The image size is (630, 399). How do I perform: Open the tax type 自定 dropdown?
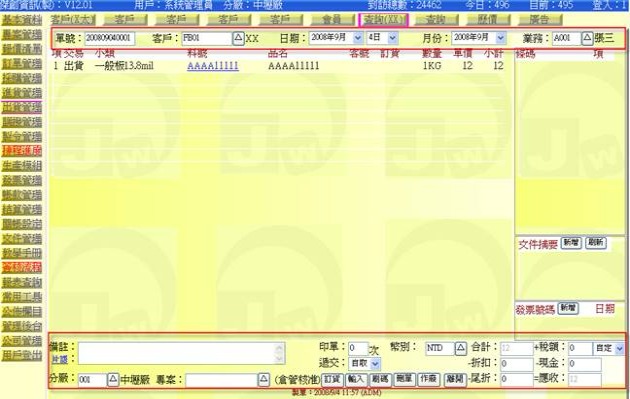619,348
